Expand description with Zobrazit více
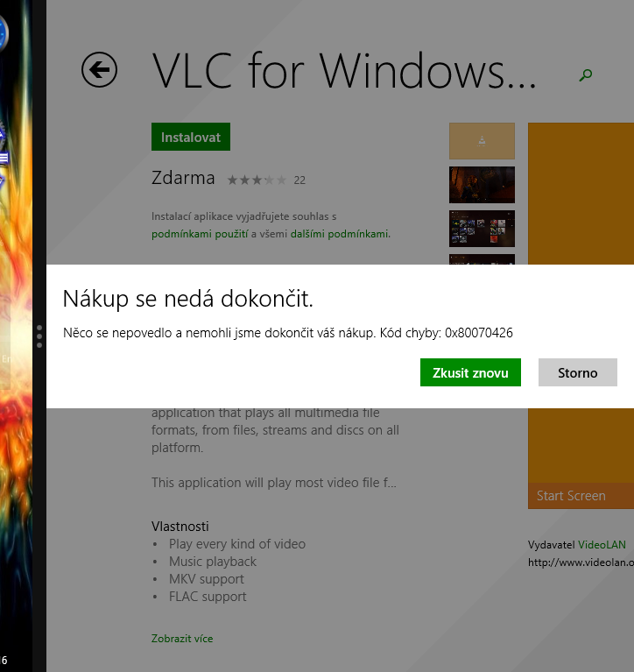 tap(182, 639)
